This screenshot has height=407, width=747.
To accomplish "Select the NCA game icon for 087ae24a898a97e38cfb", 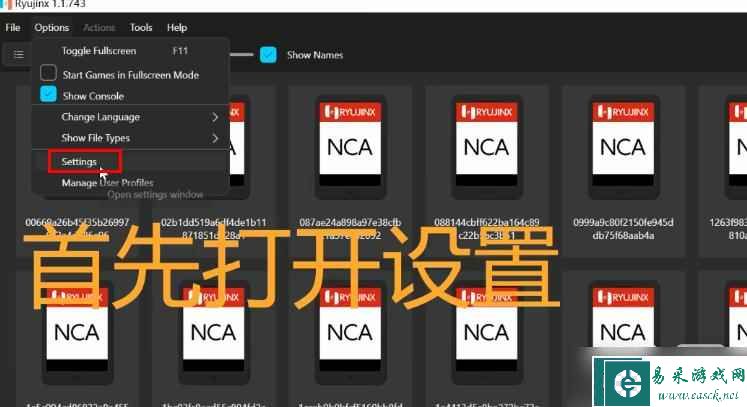I will point(350,146).
